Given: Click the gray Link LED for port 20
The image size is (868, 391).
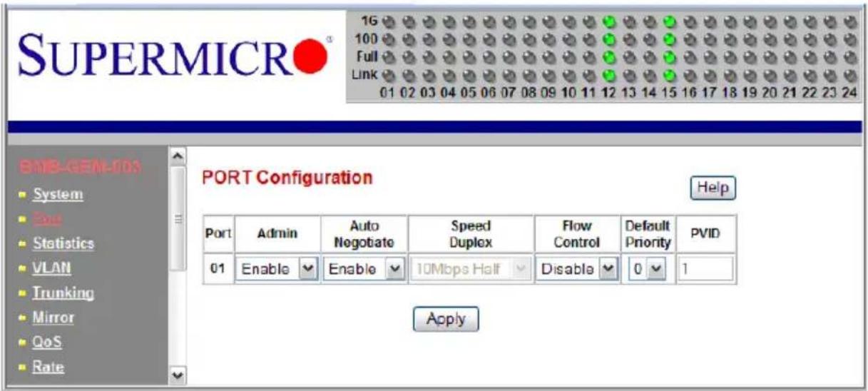Looking at the screenshot, I should (x=769, y=74).
